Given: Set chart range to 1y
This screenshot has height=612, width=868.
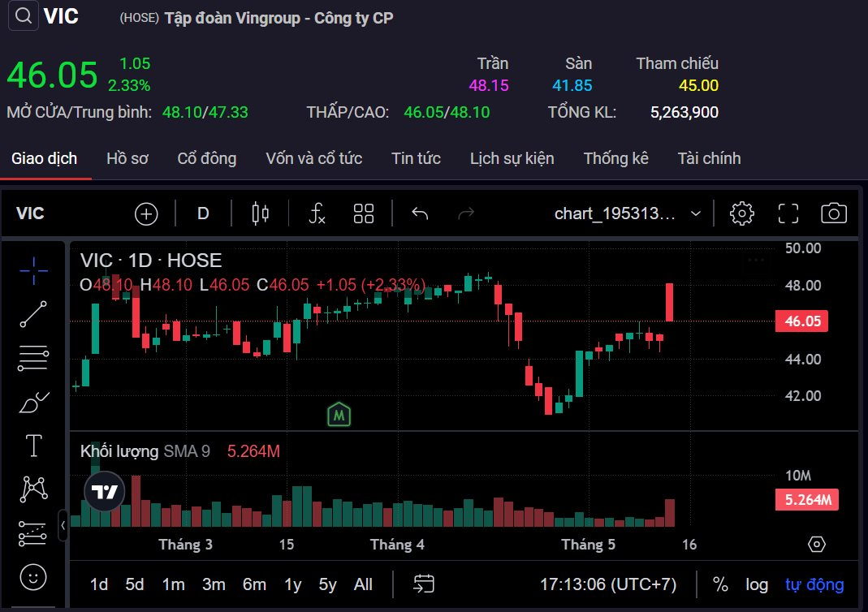Looking at the screenshot, I should coord(293,584).
